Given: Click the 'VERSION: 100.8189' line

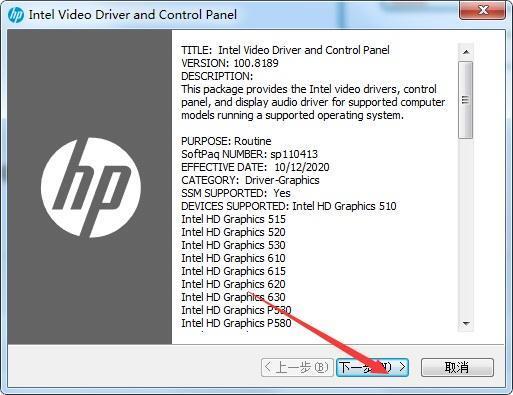Looking at the screenshot, I should coord(230,63).
